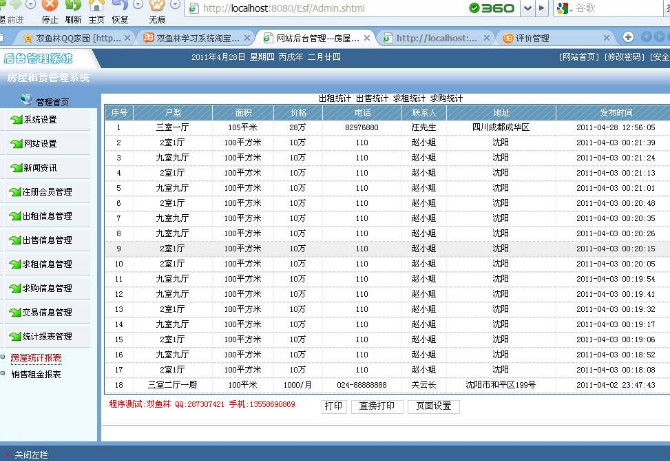This screenshot has height=461, width=670.
Task: Click phone number 024-88888888
Action: tap(361, 385)
